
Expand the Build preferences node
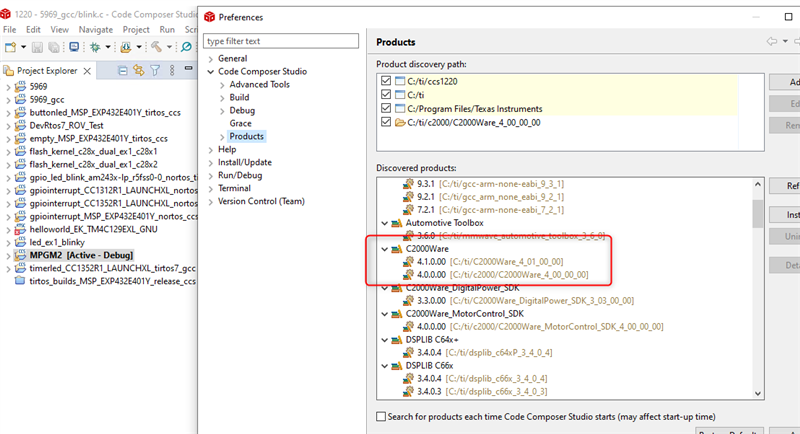(x=222, y=98)
